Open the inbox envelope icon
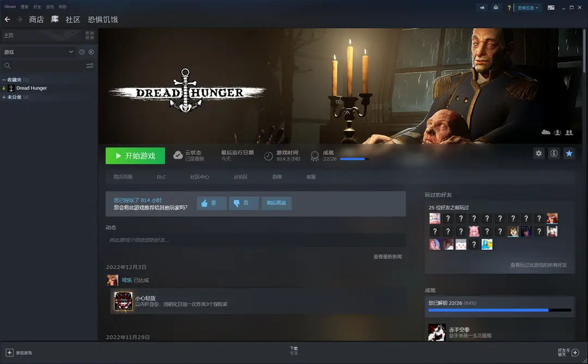Image resolution: width=588 pixels, height=364 pixels. 496,8
